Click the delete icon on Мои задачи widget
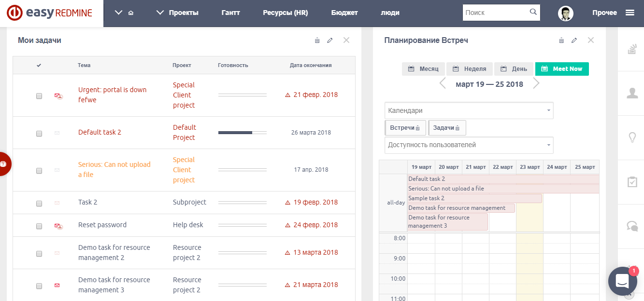 (x=317, y=41)
